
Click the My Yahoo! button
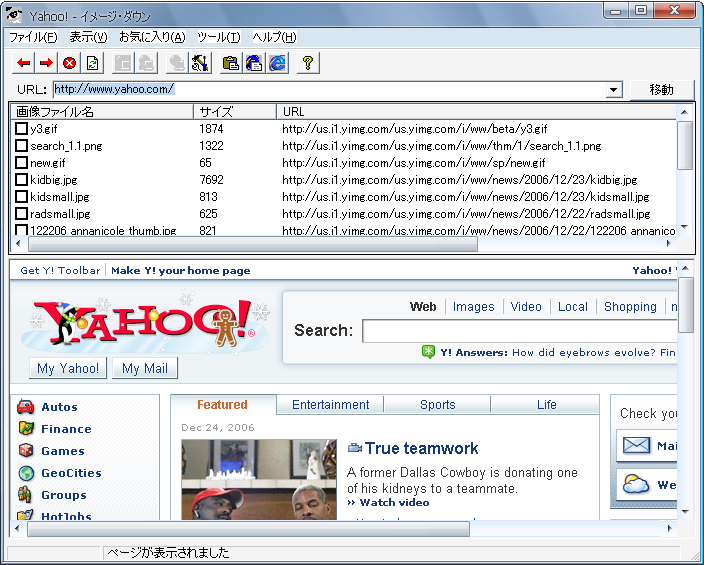68,368
